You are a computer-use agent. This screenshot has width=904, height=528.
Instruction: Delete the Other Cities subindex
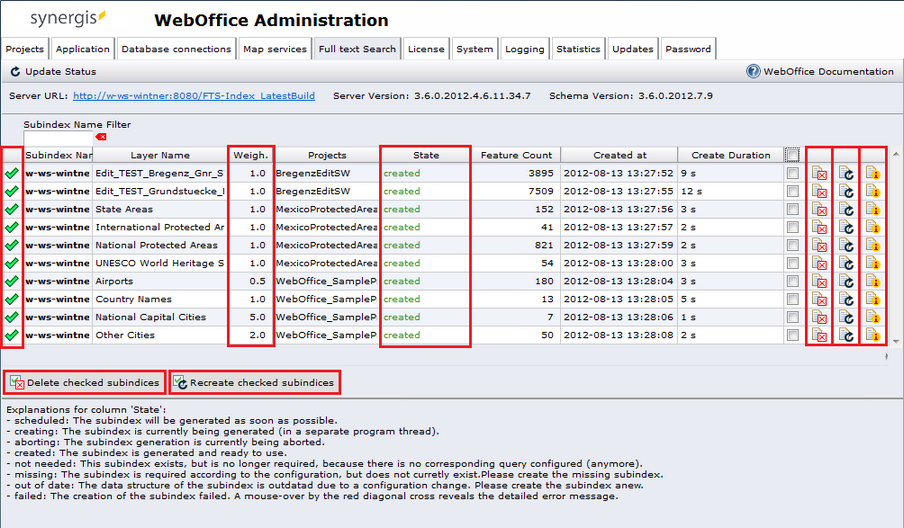[x=819, y=335]
